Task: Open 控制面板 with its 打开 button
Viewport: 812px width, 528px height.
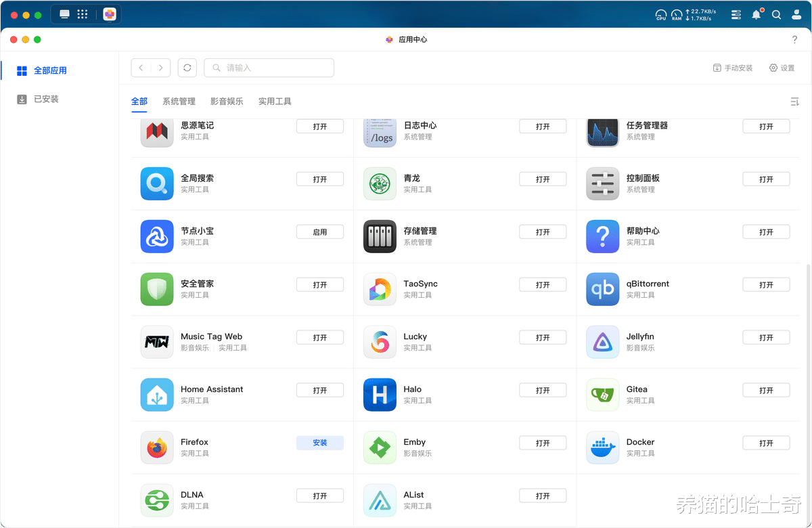Action: click(766, 179)
